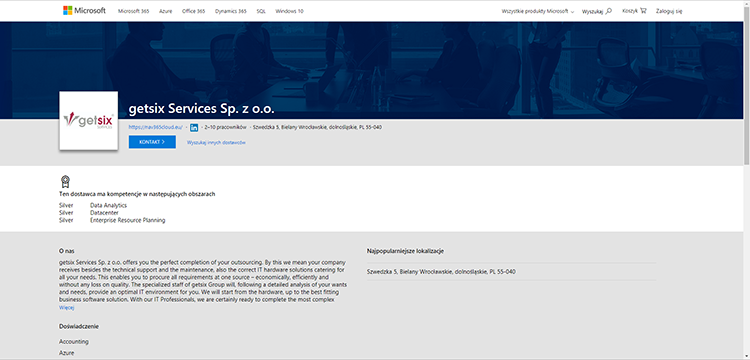Click the getsix company logo thumbnail
Viewport: 750px width, 360px height.
pos(88,120)
